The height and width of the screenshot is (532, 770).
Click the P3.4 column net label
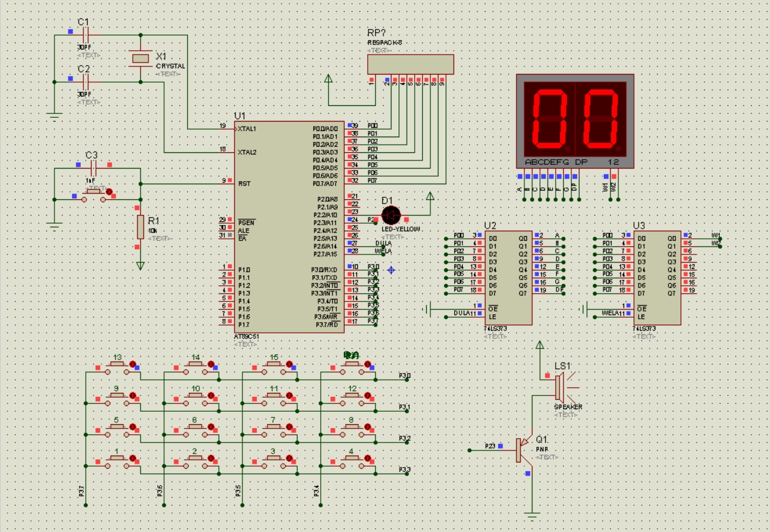pyautogui.click(x=316, y=491)
